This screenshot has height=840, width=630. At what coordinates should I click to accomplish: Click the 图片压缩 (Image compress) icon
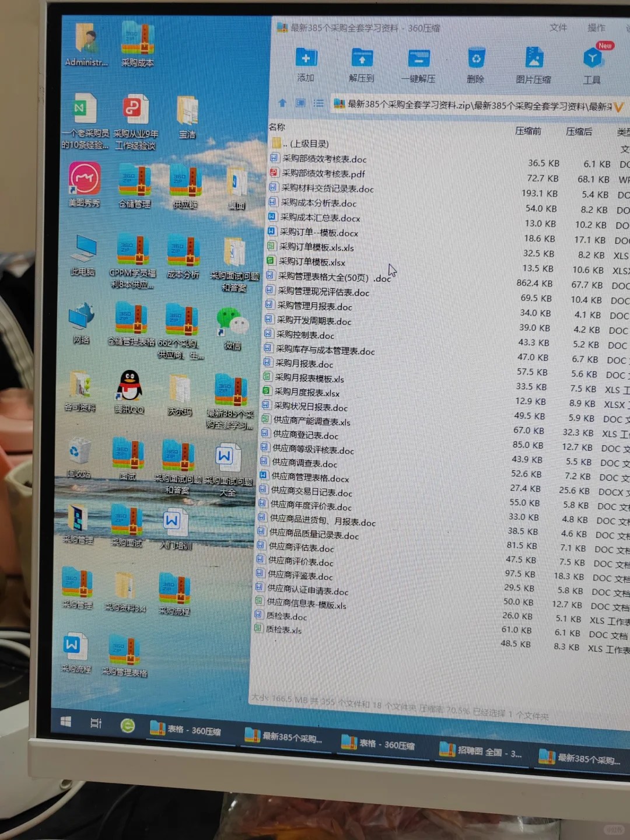tap(534, 66)
